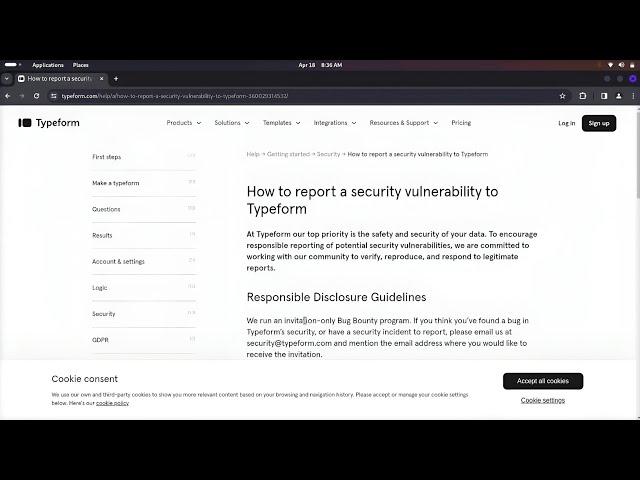Open the Security sidebar category
Screen dimensions: 640x480
144,313
